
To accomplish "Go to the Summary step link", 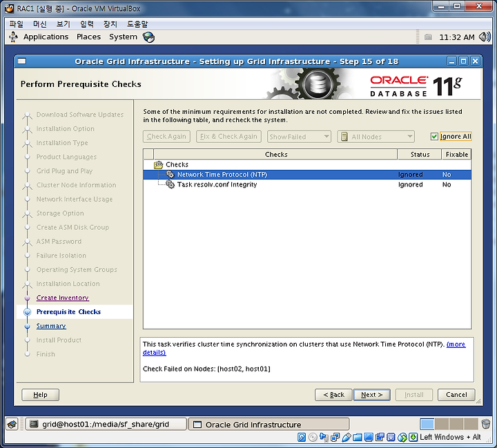I will pyautogui.click(x=51, y=326).
